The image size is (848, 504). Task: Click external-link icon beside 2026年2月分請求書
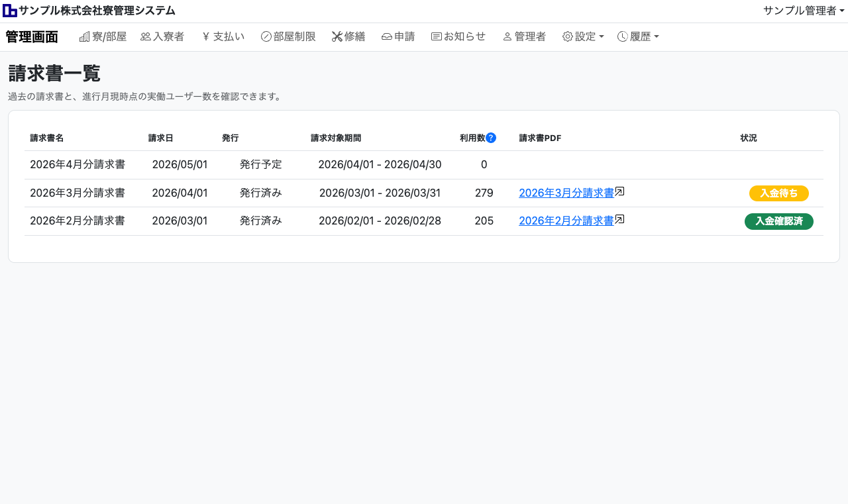pyautogui.click(x=619, y=219)
